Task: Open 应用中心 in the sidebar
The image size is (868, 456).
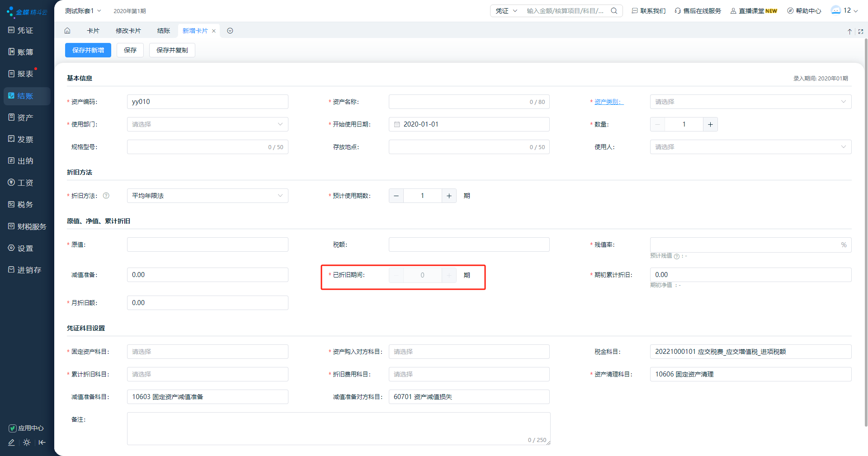Action: (x=26, y=428)
